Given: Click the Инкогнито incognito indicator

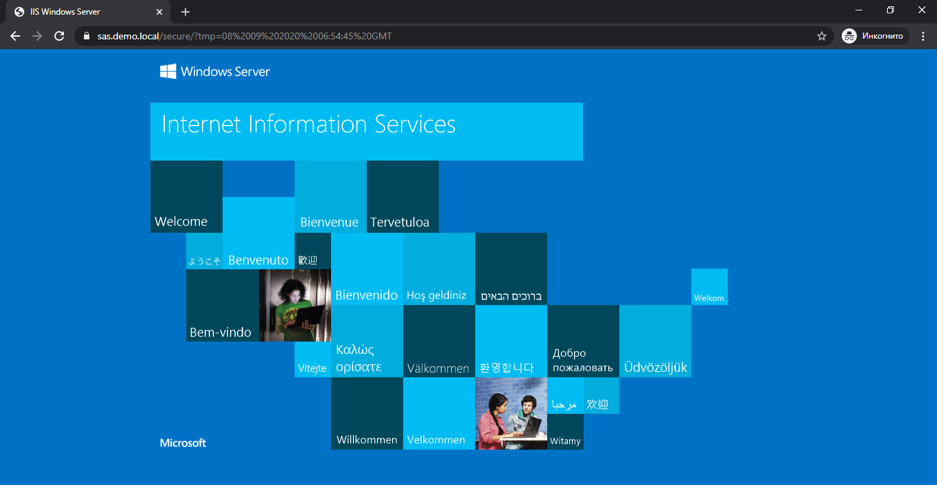Looking at the screenshot, I should click(875, 36).
